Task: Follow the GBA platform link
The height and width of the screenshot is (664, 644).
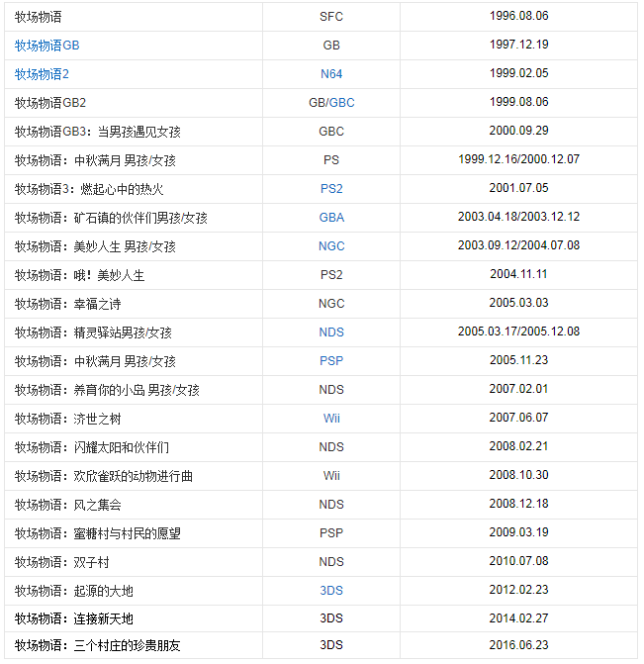Action: (x=331, y=218)
